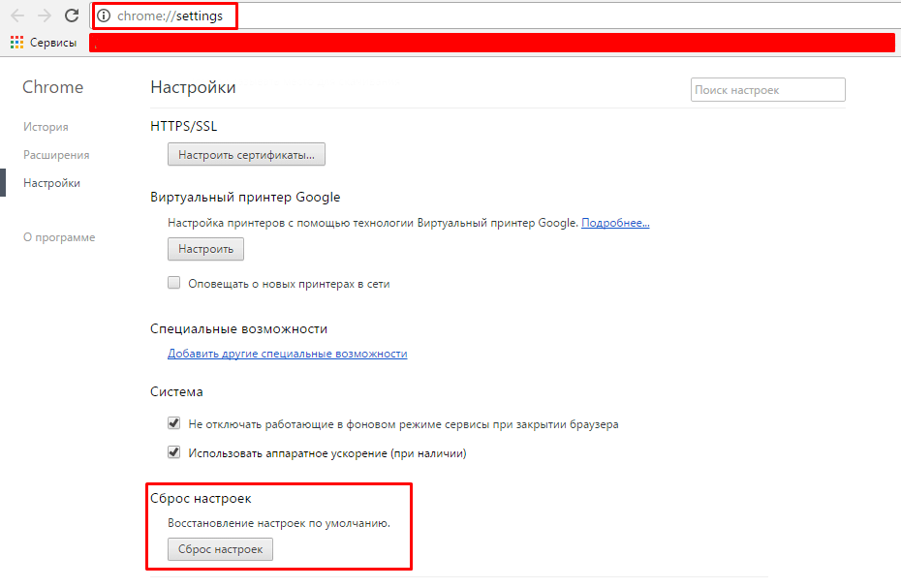Click Настроить under Виртуальный принтер Google
Screen dimensions: 901x588
pyautogui.click(x=205, y=249)
